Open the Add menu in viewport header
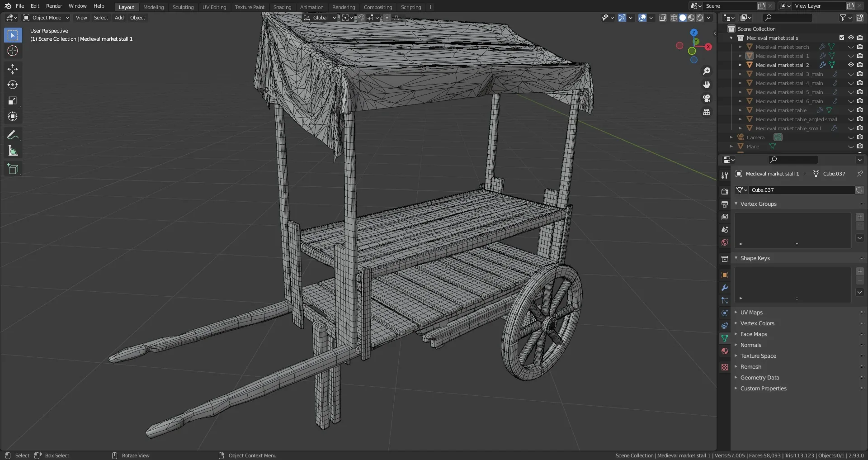 coord(119,18)
